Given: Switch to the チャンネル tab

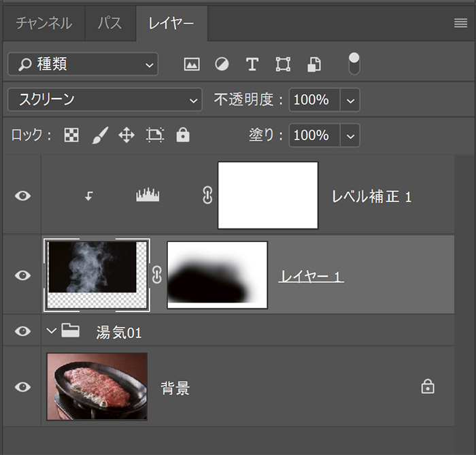Looking at the screenshot, I should pos(44,23).
